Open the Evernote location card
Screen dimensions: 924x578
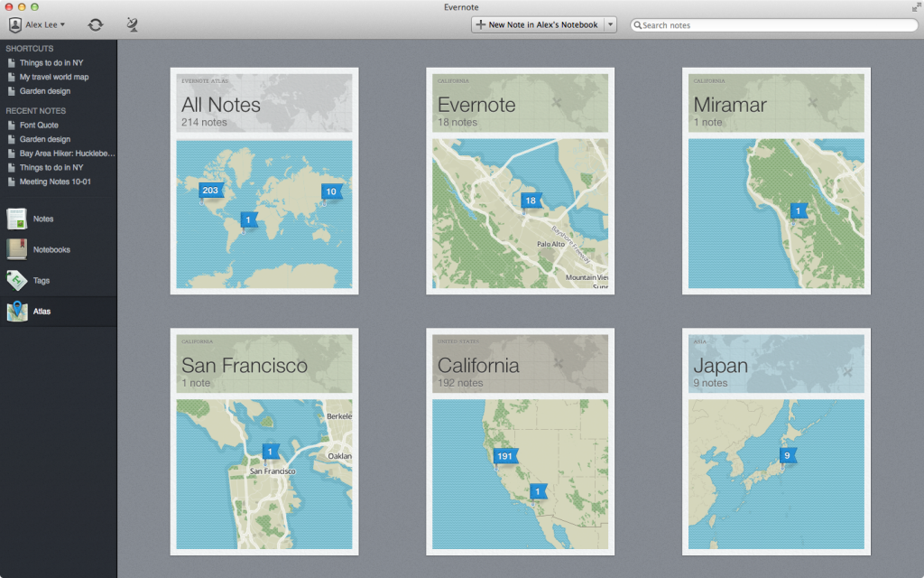520,181
